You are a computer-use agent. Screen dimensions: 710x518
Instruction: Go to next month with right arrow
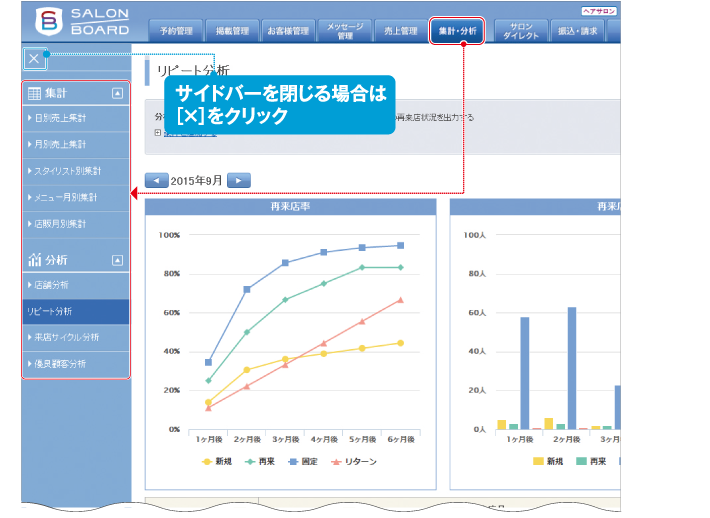click(239, 181)
